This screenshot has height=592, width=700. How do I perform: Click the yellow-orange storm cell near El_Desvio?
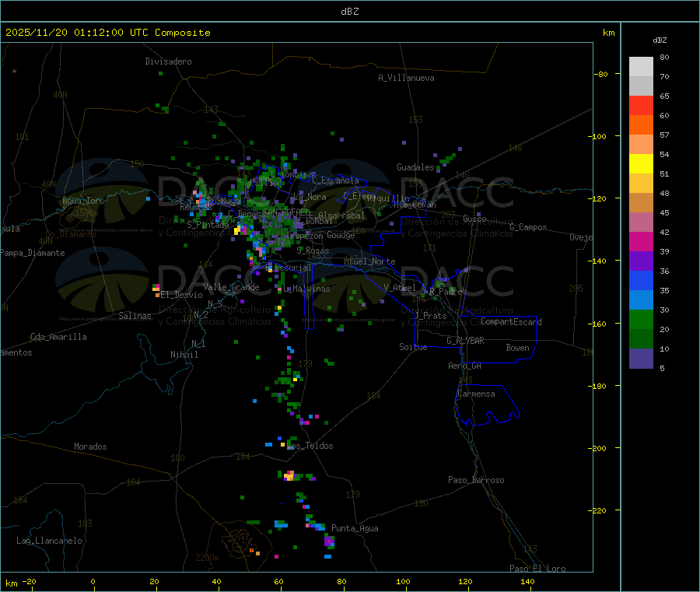156,291
